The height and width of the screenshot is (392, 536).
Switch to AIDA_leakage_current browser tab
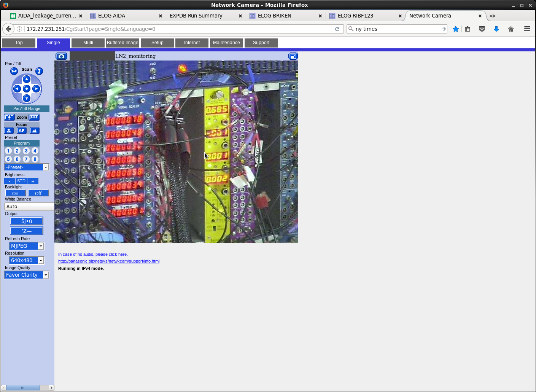click(46, 16)
